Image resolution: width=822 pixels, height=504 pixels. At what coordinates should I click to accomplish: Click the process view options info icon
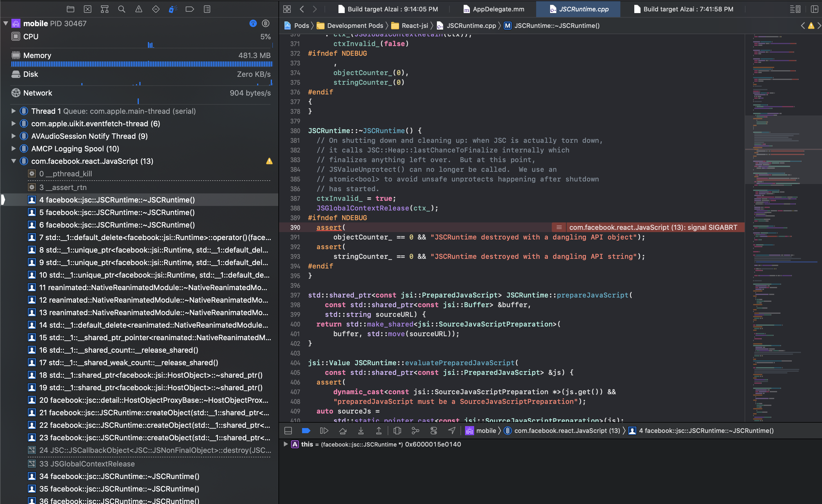click(x=253, y=23)
